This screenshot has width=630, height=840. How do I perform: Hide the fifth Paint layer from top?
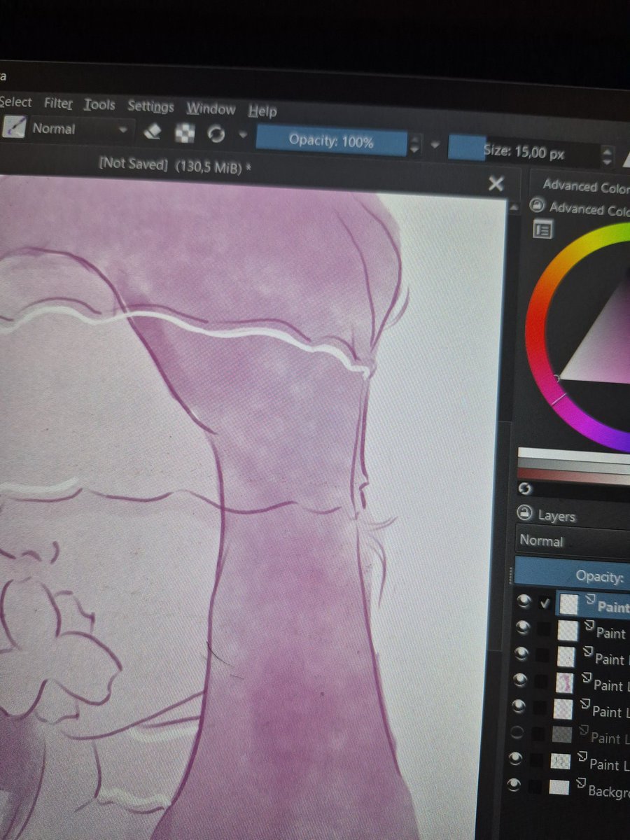(x=520, y=706)
